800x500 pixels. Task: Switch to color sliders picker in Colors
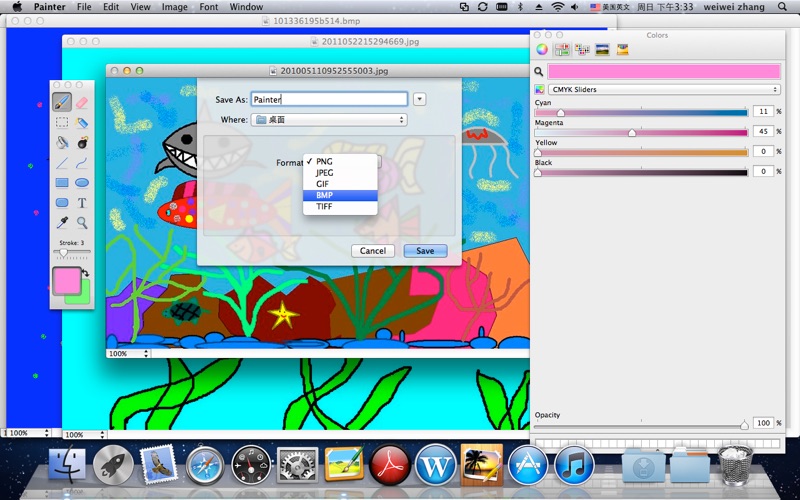(x=562, y=49)
